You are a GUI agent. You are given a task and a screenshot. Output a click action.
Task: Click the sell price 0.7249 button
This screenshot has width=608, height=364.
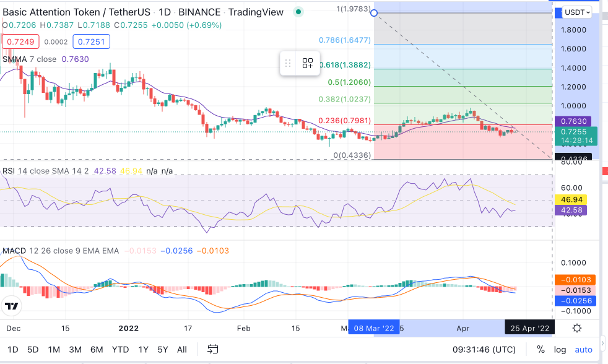tap(20, 41)
